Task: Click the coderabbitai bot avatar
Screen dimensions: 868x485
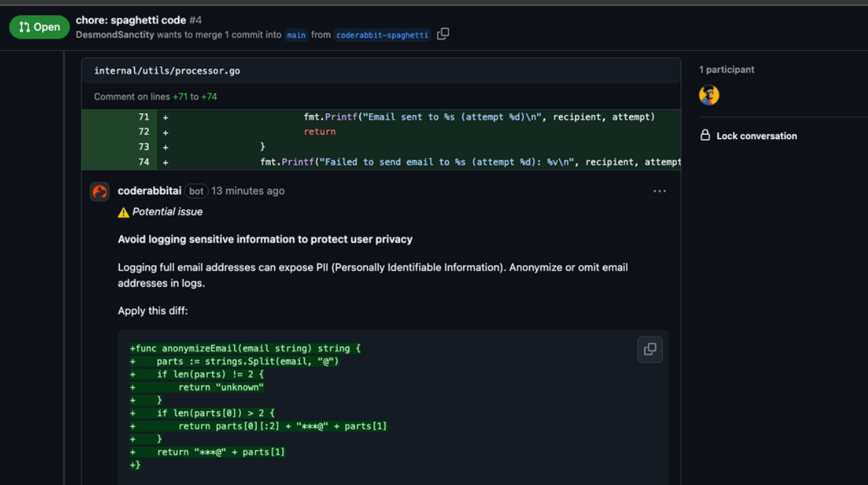Action: pyautogui.click(x=100, y=191)
